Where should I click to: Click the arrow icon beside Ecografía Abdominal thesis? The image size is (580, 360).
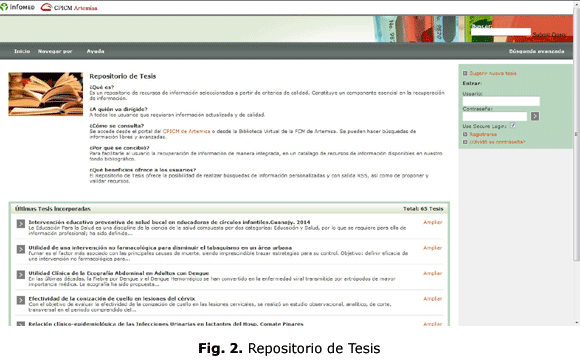pyautogui.click(x=21, y=275)
